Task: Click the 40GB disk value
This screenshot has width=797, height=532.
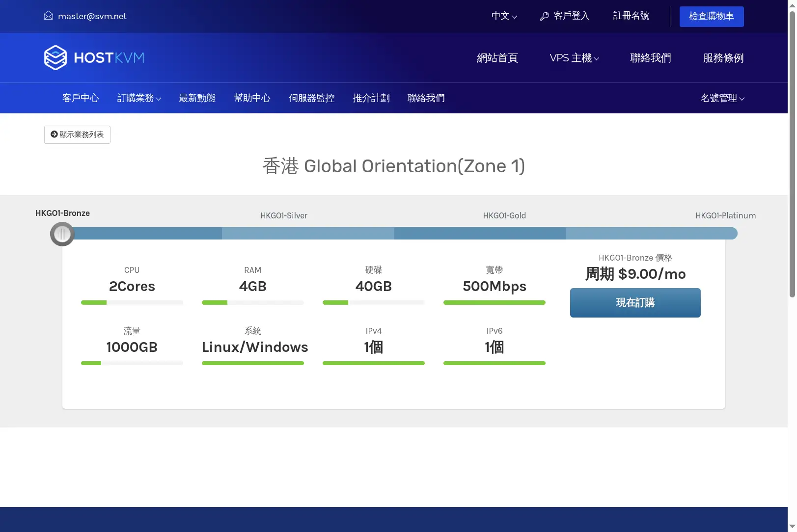Action: point(374,286)
